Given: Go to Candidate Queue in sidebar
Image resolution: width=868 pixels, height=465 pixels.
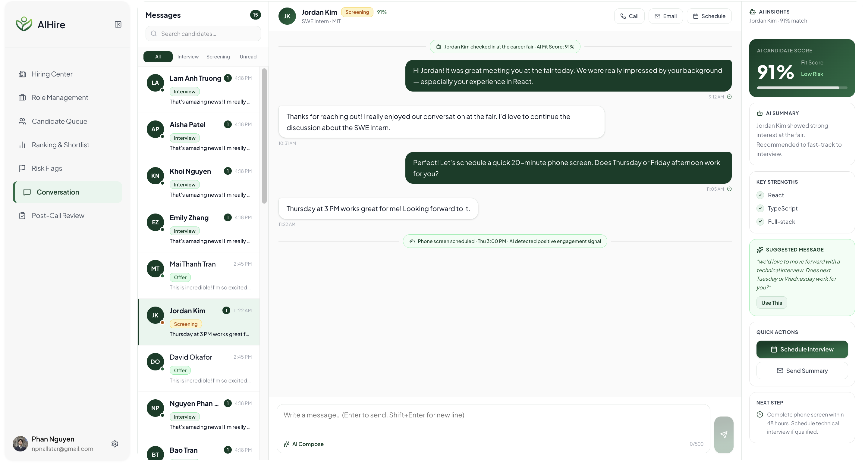Looking at the screenshot, I should point(59,121).
